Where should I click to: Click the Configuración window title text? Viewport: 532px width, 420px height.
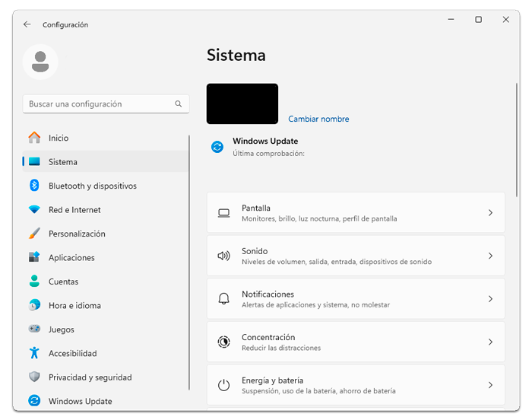65,25
